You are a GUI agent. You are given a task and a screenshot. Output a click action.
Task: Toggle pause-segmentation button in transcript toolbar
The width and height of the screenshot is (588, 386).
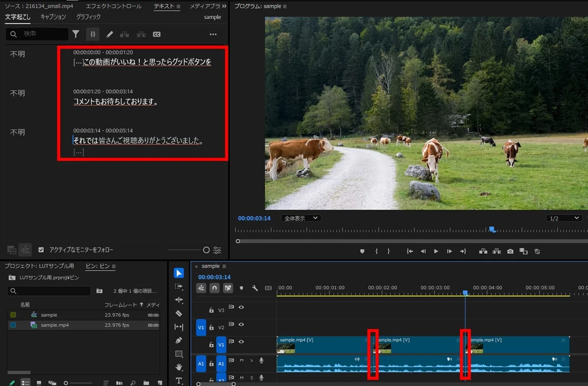(93, 34)
